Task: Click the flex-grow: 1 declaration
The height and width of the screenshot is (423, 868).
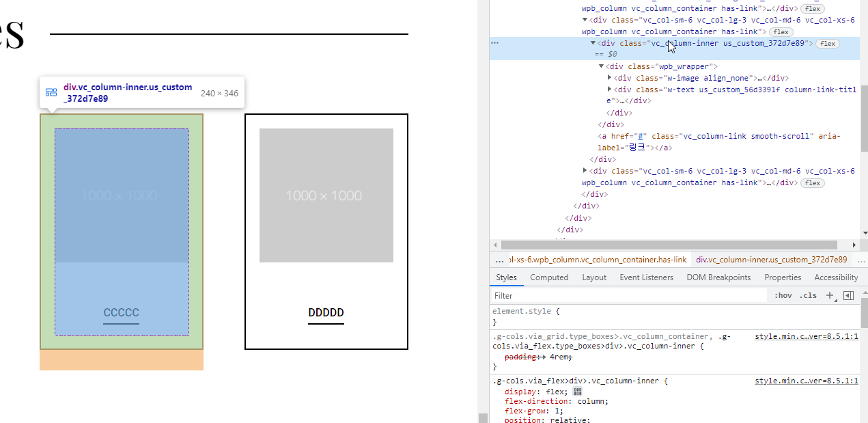Action: click(x=534, y=411)
